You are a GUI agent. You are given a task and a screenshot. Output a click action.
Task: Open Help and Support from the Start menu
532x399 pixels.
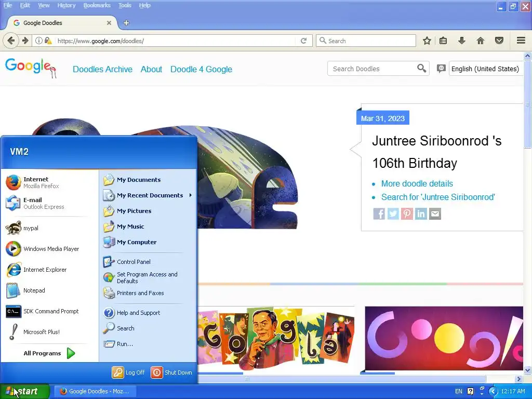[x=148, y=312]
